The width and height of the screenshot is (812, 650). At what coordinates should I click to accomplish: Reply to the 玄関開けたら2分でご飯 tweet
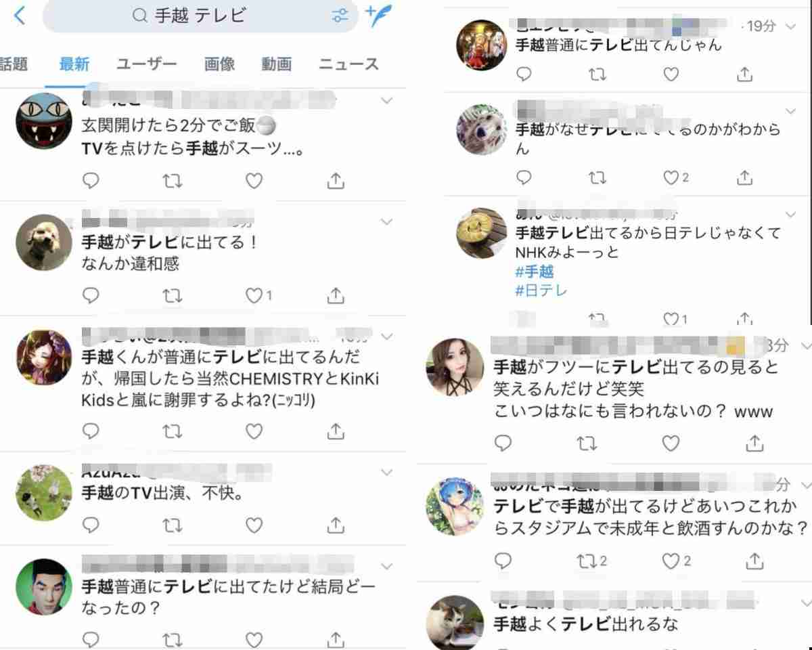91,181
